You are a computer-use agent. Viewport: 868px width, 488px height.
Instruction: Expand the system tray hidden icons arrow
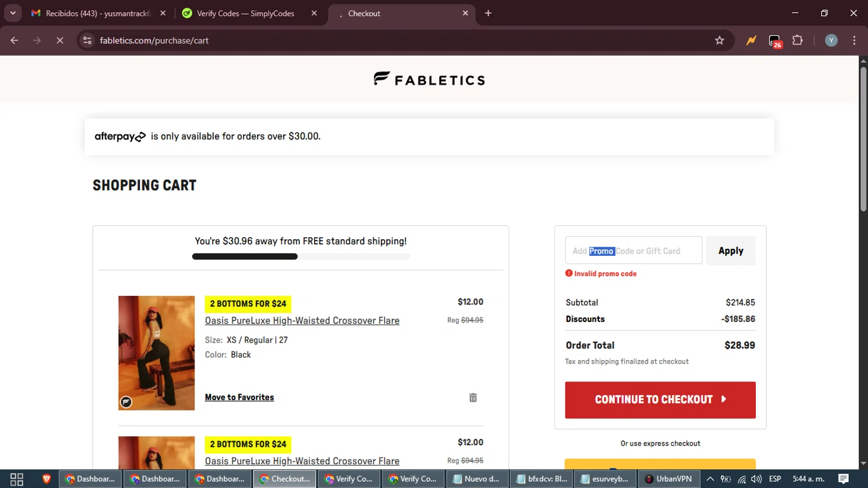(x=710, y=479)
